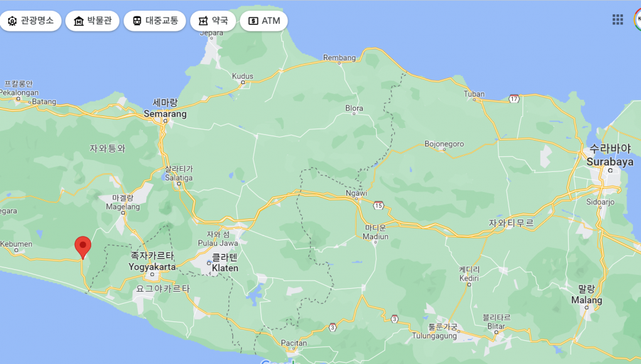Click the Surabaya city label

tap(610, 156)
